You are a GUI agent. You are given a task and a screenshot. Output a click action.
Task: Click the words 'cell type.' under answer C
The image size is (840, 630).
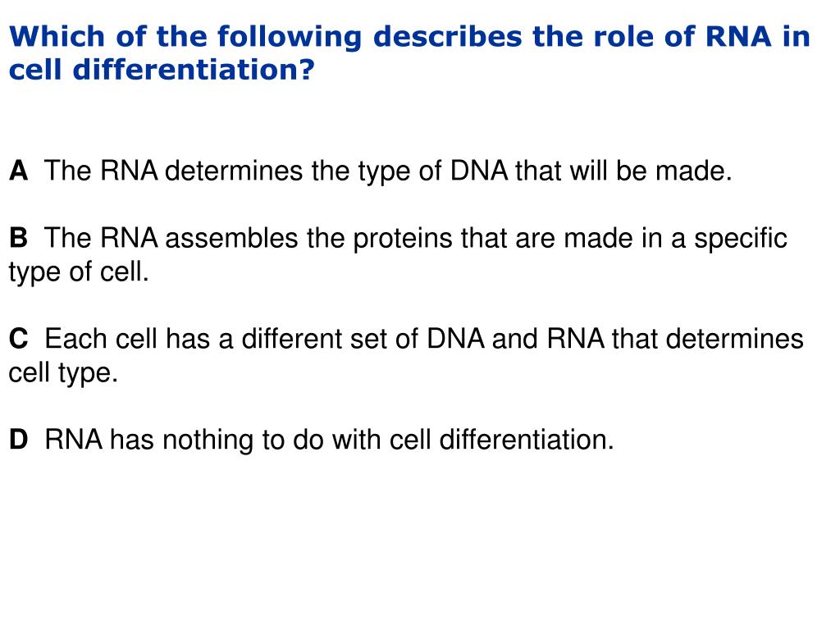(x=63, y=373)
